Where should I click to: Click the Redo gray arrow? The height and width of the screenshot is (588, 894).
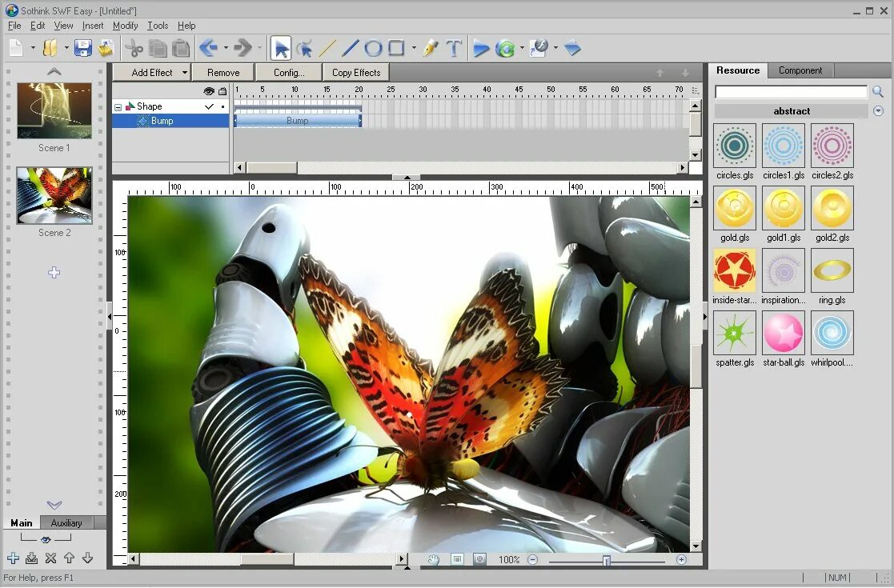tap(243, 49)
